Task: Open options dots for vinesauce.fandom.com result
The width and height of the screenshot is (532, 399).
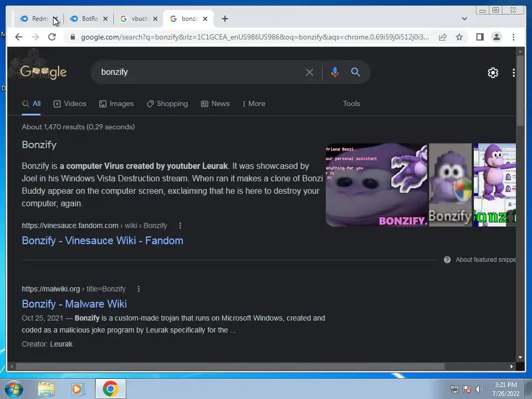Action: [x=180, y=225]
